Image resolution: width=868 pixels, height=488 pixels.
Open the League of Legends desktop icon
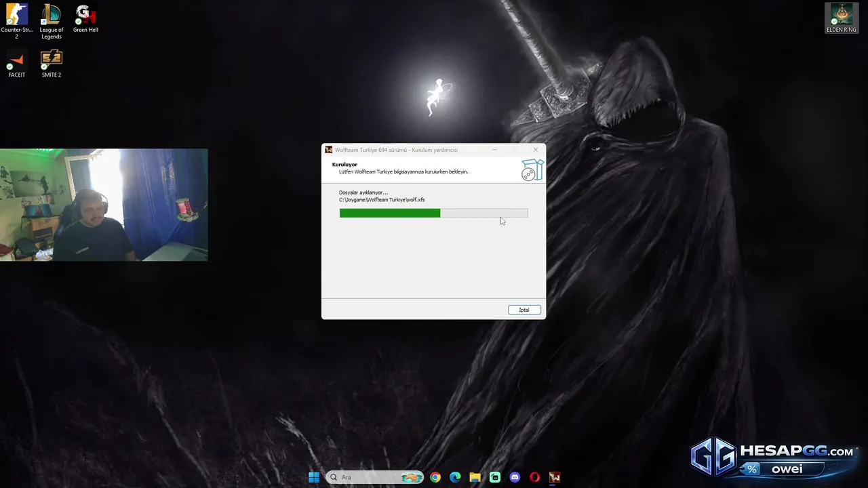click(52, 21)
